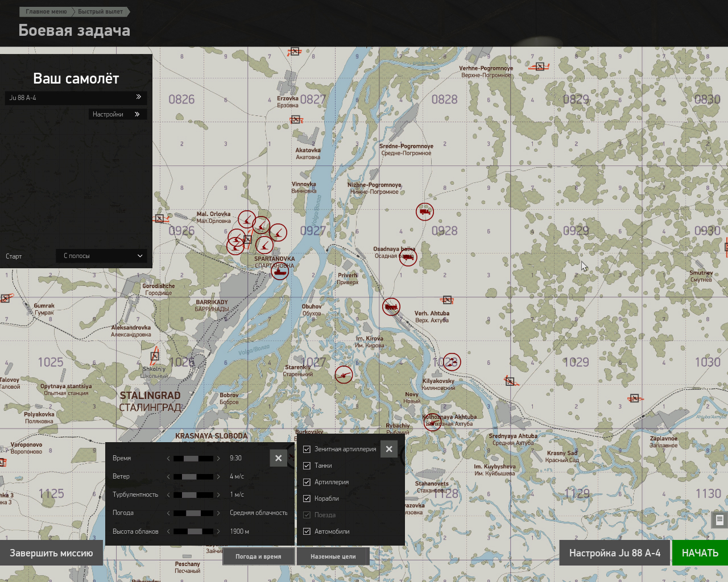Toggle the Автомобили checkbox
Viewport: 728px width, 582px height.
(x=307, y=531)
